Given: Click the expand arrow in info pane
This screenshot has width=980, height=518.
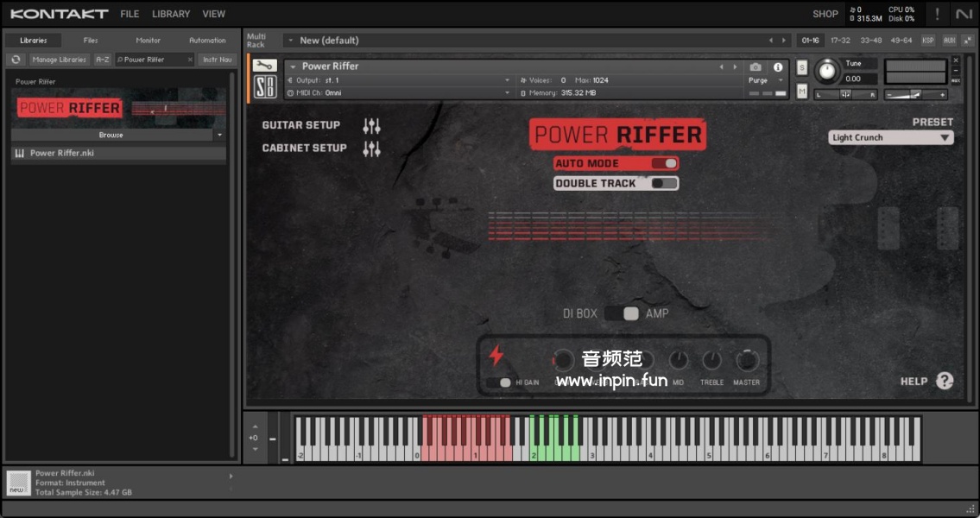Looking at the screenshot, I should pos(231,477).
